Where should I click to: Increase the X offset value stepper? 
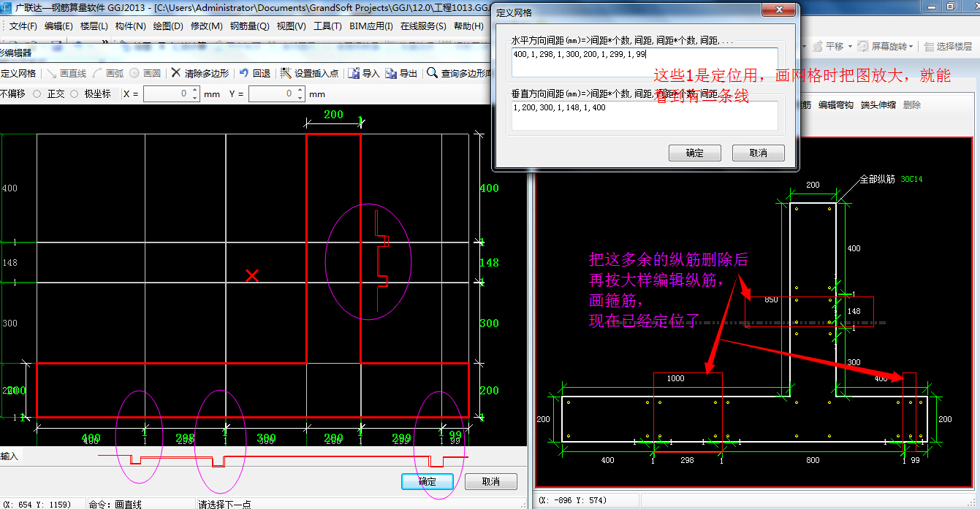click(x=194, y=91)
